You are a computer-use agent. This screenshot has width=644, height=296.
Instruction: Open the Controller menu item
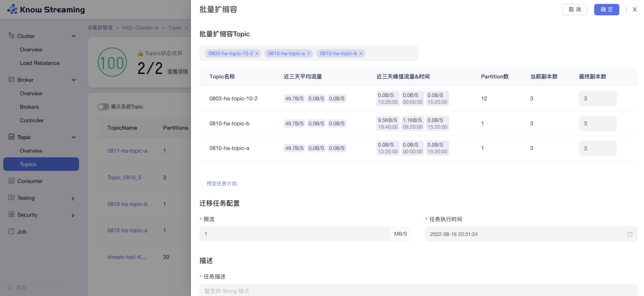pos(32,120)
